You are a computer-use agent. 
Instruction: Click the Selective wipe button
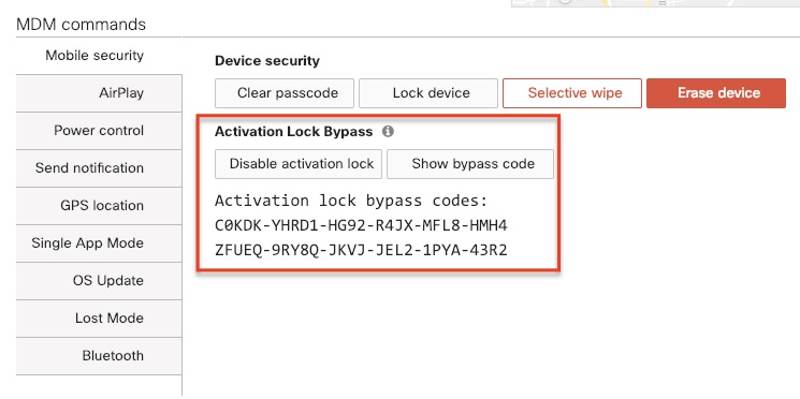pyautogui.click(x=572, y=93)
